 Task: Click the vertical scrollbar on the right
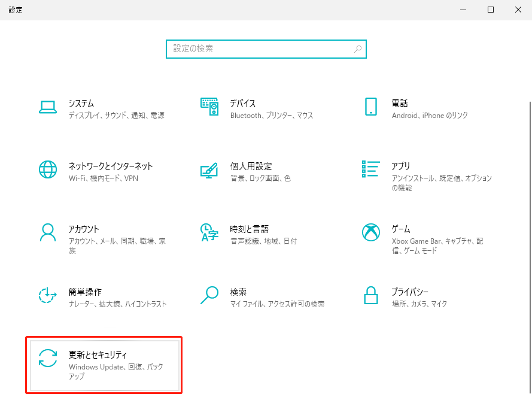(530, 247)
